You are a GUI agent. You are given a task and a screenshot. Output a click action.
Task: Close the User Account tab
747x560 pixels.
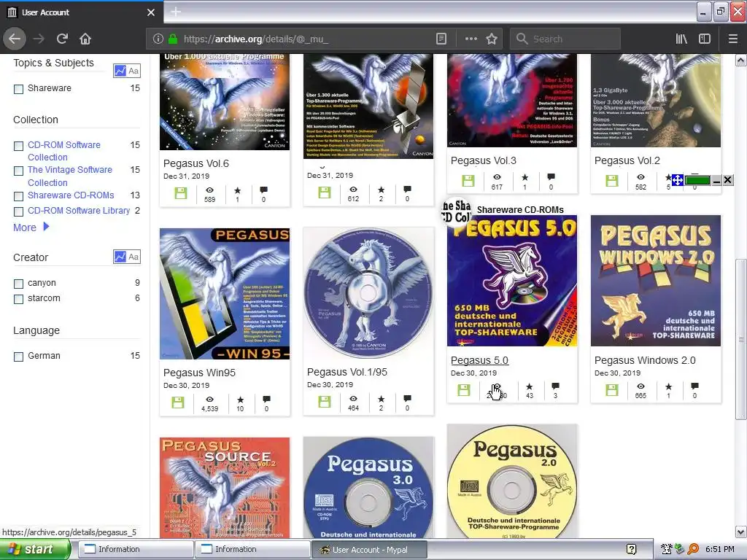pos(151,12)
